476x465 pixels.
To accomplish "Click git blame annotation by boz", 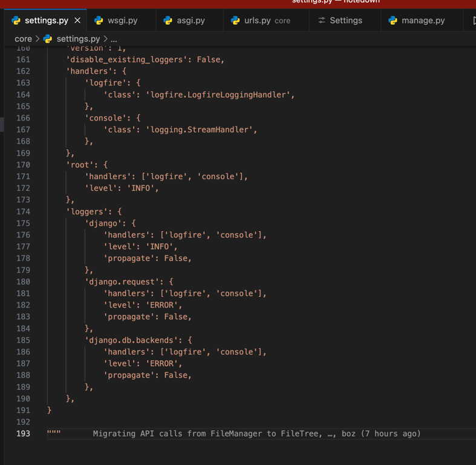I will (x=256, y=434).
